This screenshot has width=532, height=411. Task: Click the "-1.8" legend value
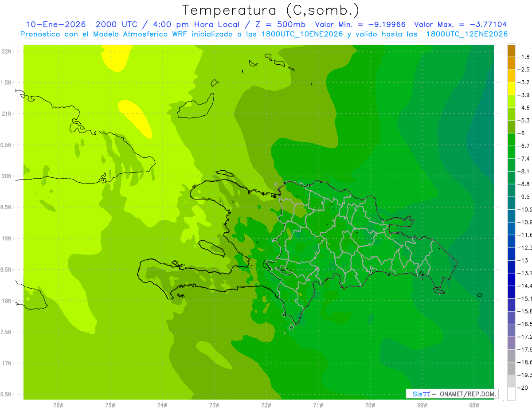(x=524, y=57)
